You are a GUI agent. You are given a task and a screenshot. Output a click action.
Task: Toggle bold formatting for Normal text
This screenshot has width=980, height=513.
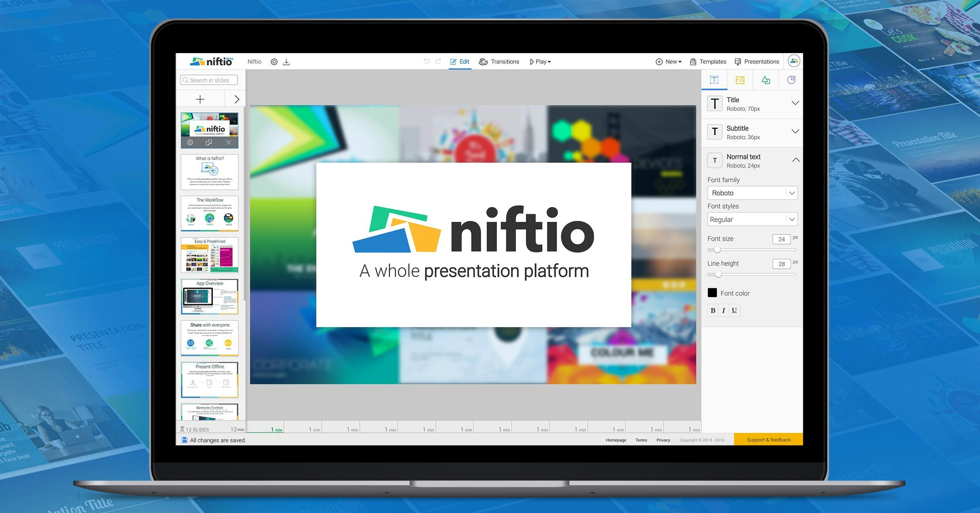pos(713,310)
